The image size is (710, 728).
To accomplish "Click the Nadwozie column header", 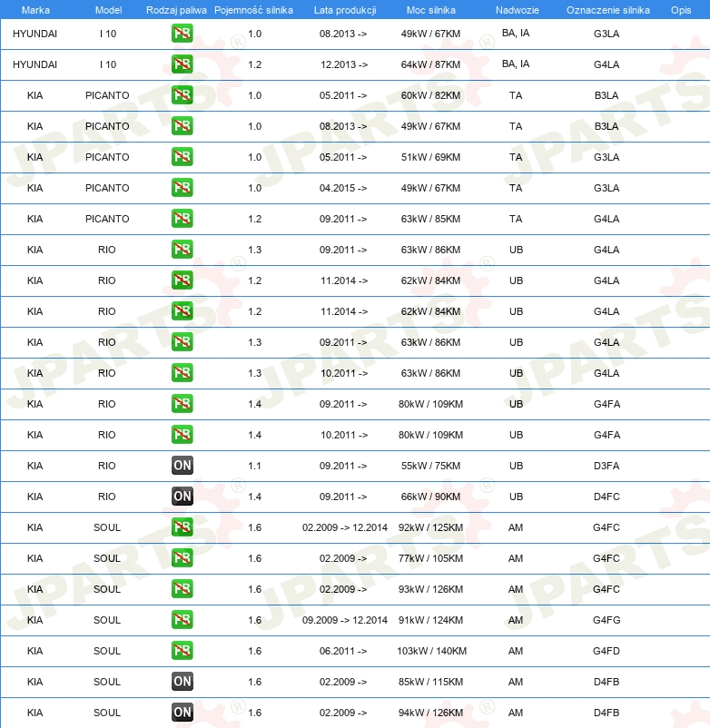I will click(517, 10).
